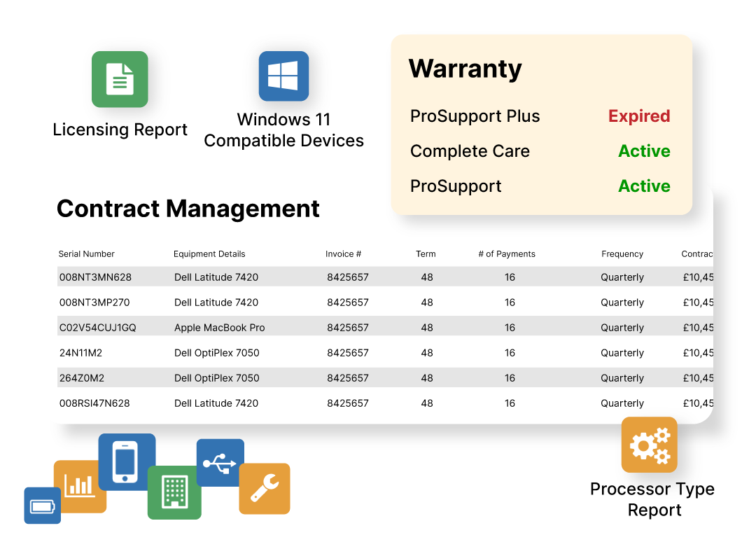Image resolution: width=756 pixels, height=549 pixels.
Task: Select serial number C02V54CUJ1GQ
Action: click(98, 328)
